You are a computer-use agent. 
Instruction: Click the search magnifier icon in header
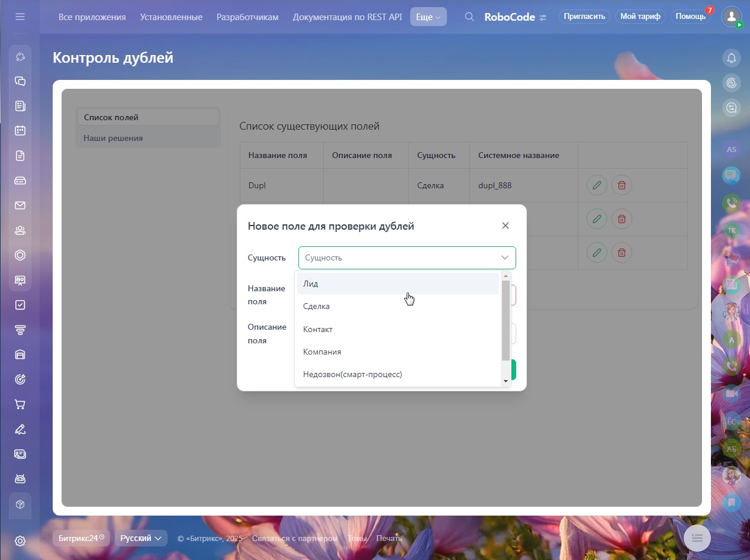(469, 17)
